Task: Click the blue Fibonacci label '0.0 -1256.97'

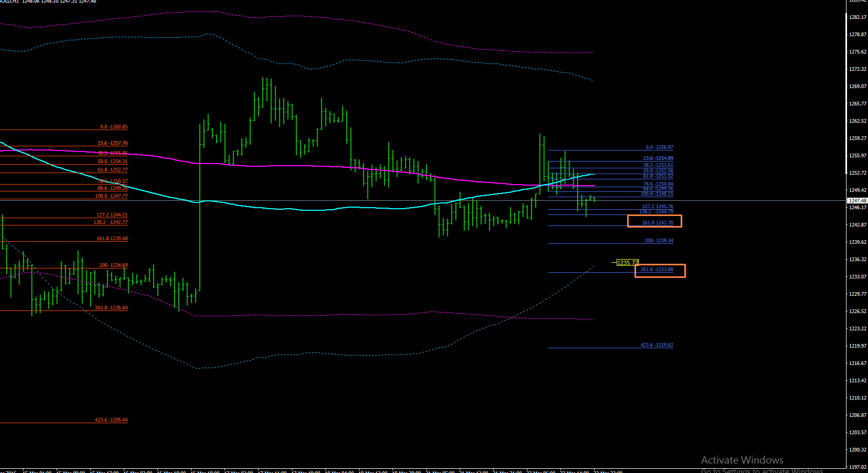Action: tap(660, 147)
